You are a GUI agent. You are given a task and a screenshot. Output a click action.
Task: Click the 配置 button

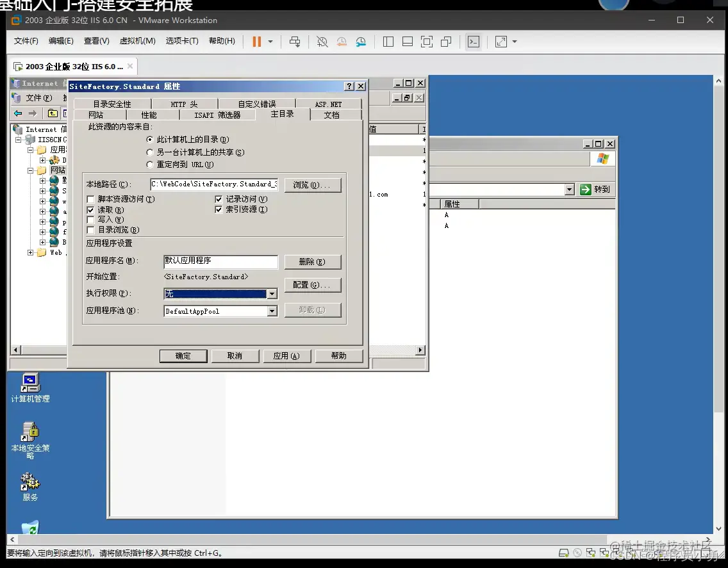click(313, 285)
